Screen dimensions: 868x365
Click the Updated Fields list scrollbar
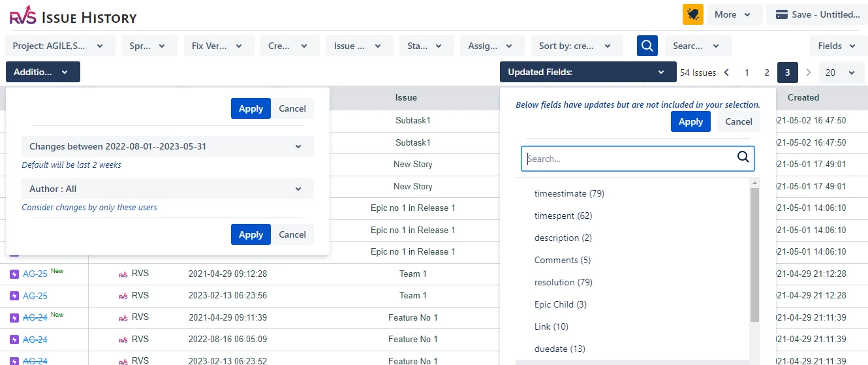pyautogui.click(x=754, y=255)
